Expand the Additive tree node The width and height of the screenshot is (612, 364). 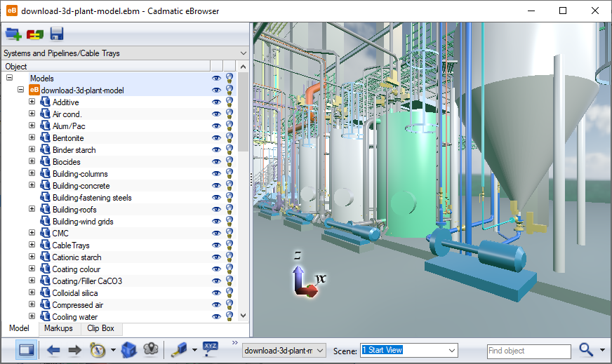(x=32, y=102)
